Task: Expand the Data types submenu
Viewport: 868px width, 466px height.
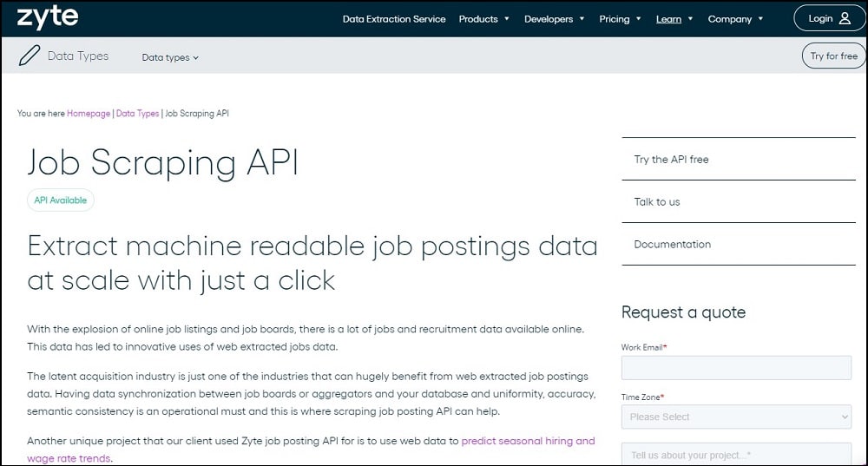Action: coord(170,57)
